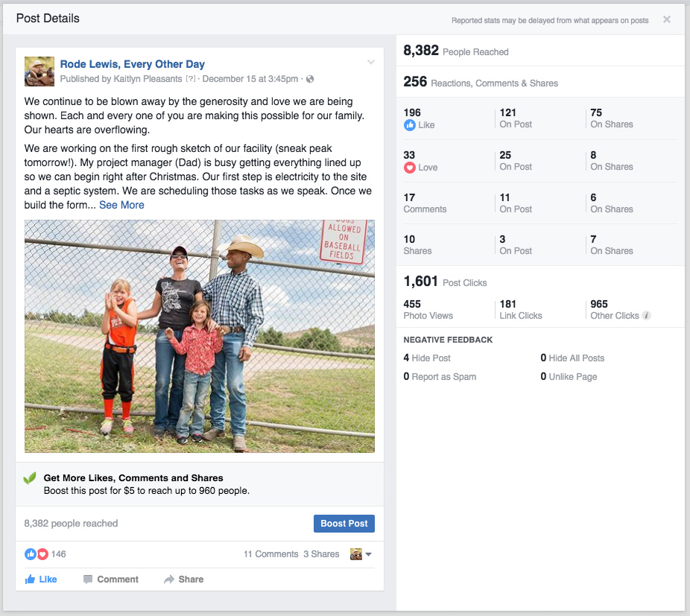The image size is (690, 616).
Task: Click the blue Like thumb icon in stats
Action: pos(409,125)
